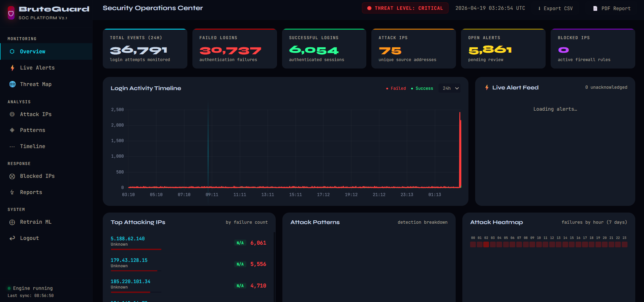
Task: Toggle the Failed series in chart legend
Action: (x=396, y=88)
